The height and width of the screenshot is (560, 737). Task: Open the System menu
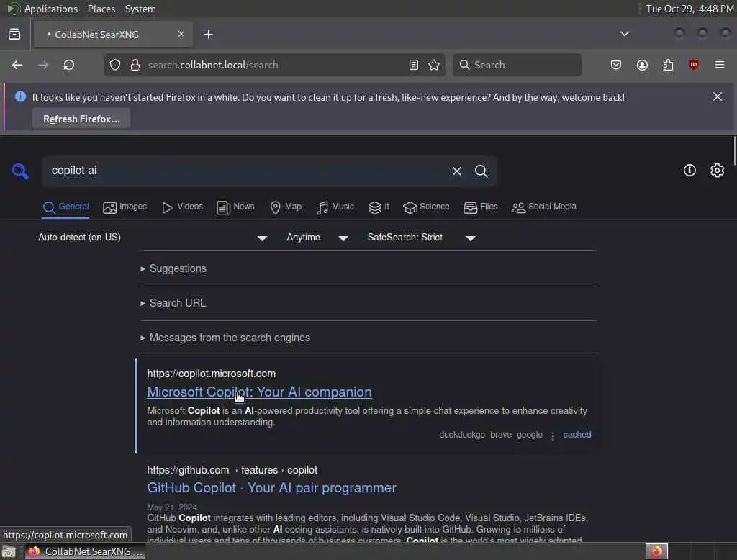[x=140, y=9]
